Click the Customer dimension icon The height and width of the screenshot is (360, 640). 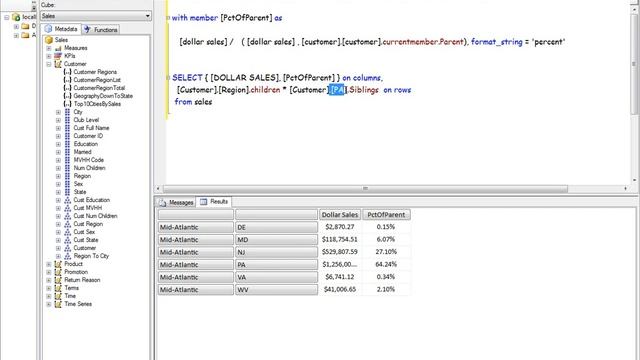(x=58, y=64)
